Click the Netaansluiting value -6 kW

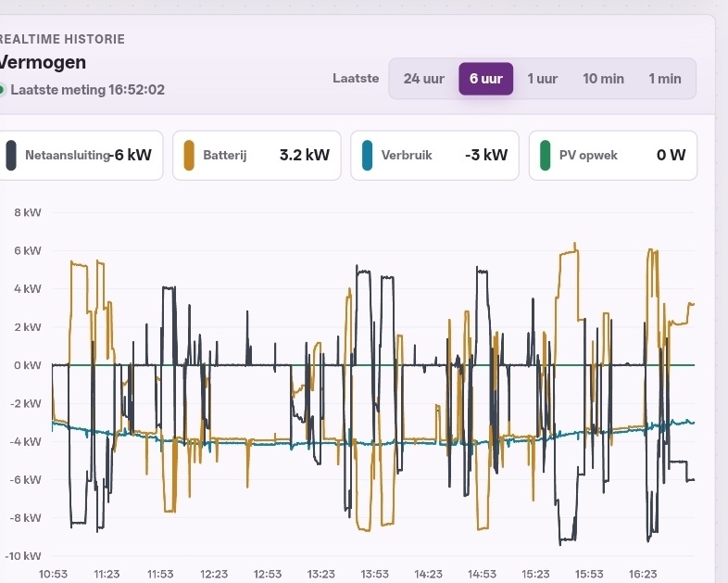(131, 155)
